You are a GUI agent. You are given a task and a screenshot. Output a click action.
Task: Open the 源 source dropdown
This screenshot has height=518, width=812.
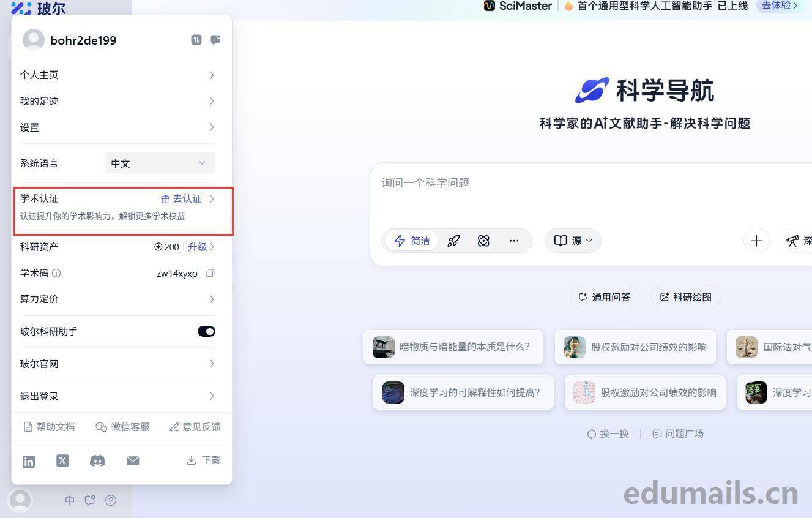(573, 241)
